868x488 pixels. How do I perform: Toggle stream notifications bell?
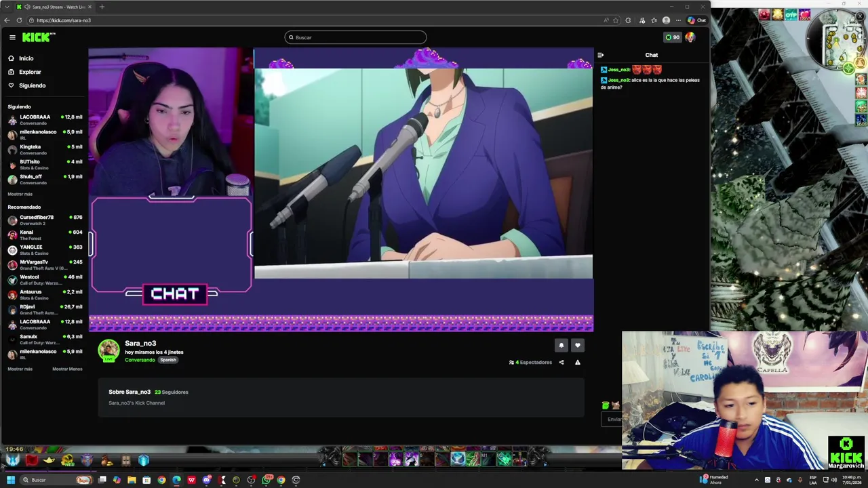tap(561, 346)
